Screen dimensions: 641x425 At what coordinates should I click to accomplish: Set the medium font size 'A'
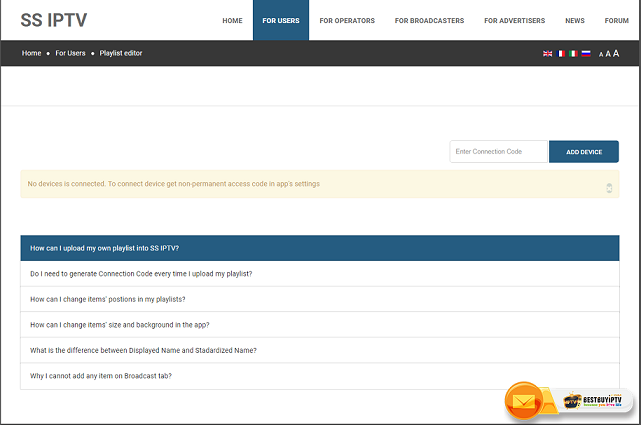608,54
